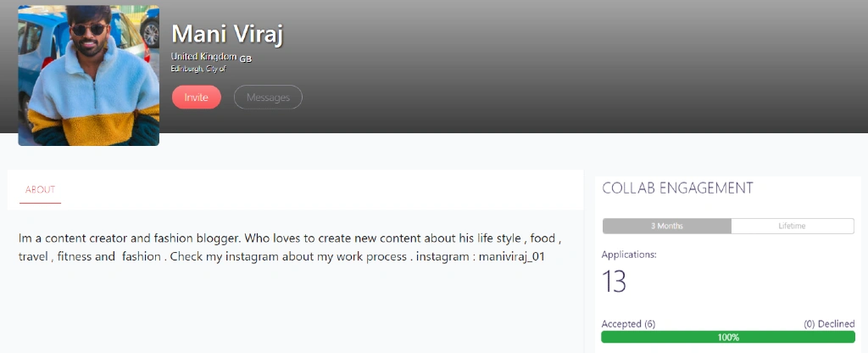Click the (0) Declined label
The width and height of the screenshot is (868, 353).
[829, 324]
